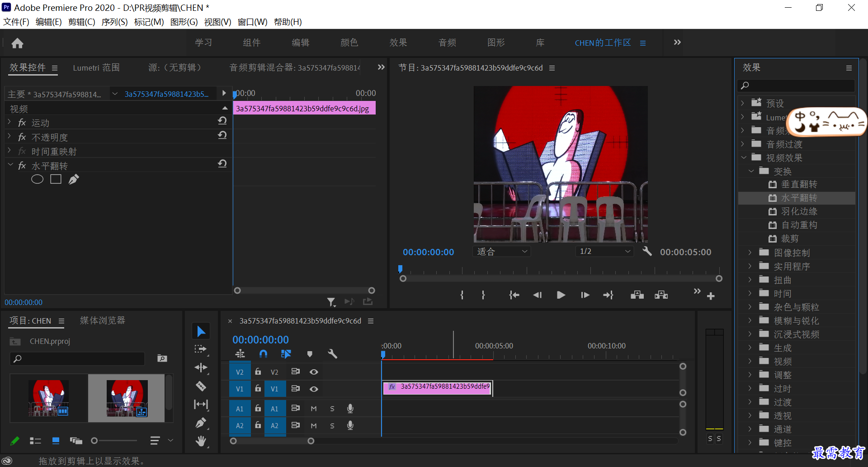Select free draw bezier mask pen

pyautogui.click(x=74, y=179)
